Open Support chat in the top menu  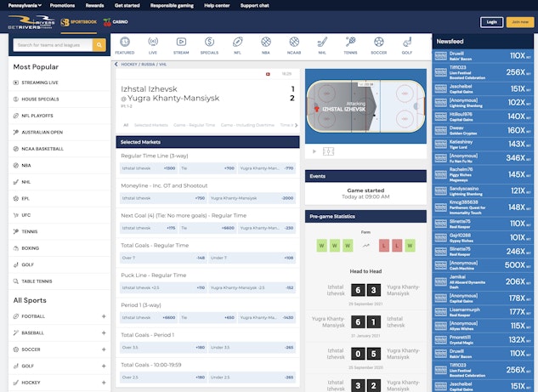point(255,5)
